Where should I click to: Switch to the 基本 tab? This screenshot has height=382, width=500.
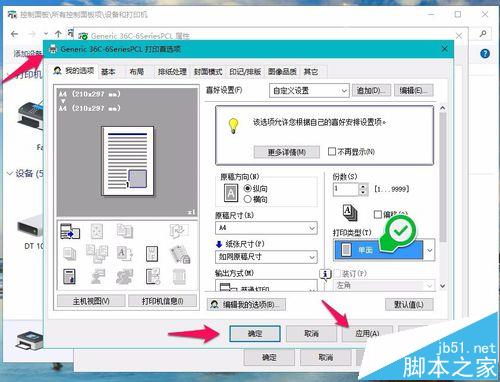[x=108, y=71]
